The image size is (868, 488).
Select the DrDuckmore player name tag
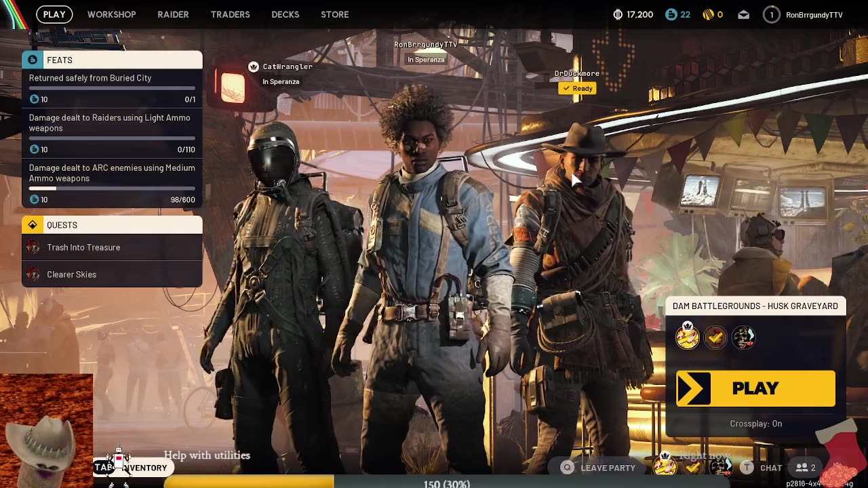click(x=577, y=73)
